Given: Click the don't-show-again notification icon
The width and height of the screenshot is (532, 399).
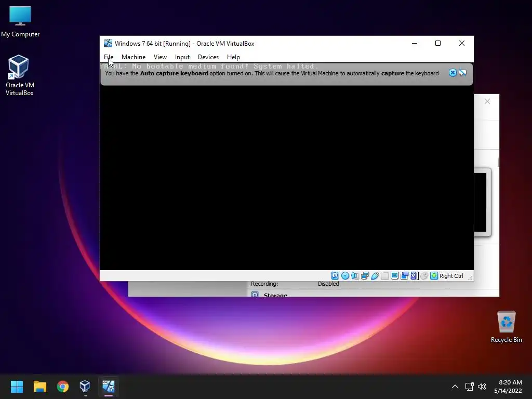Looking at the screenshot, I should click(x=462, y=73).
